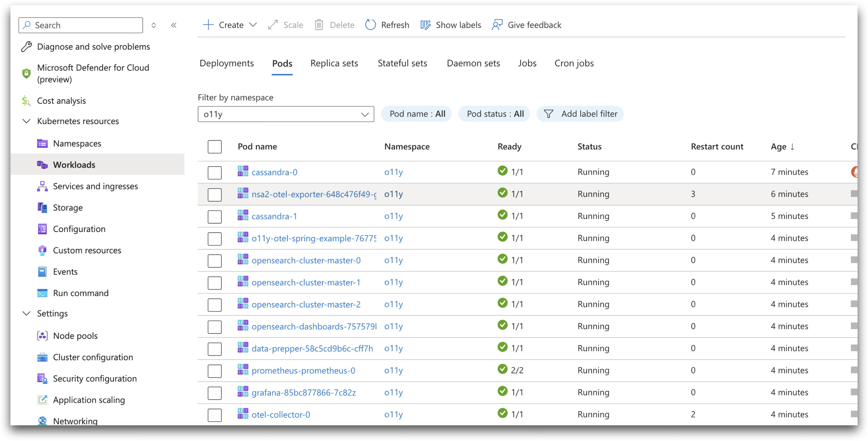Check the nsa2-otel-exporter pod checkbox

[215, 195]
